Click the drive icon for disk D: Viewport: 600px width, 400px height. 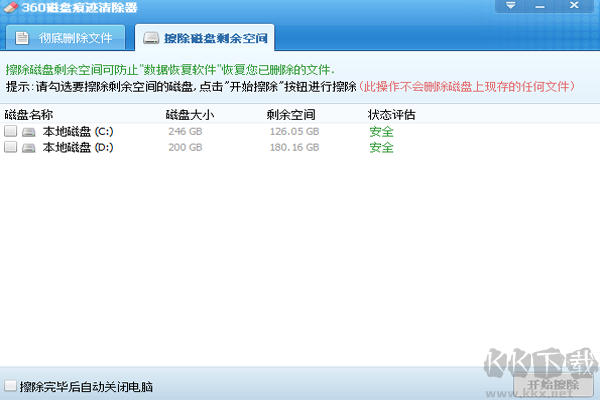coord(28,147)
